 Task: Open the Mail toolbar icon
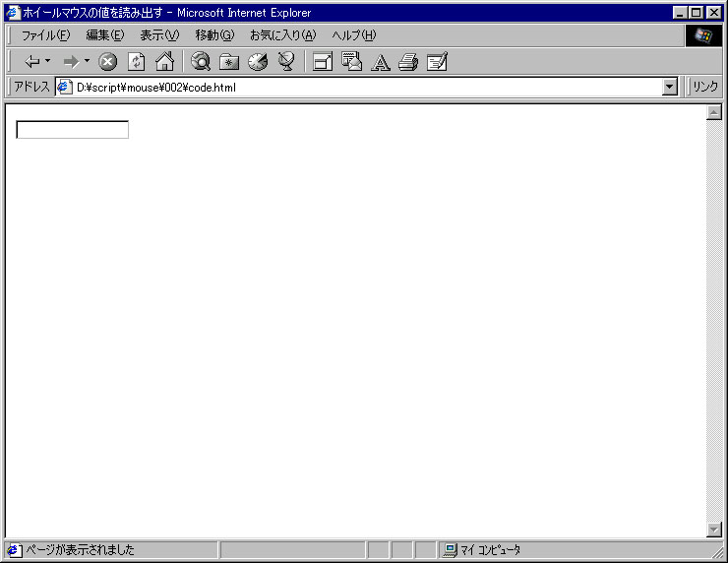click(x=351, y=61)
